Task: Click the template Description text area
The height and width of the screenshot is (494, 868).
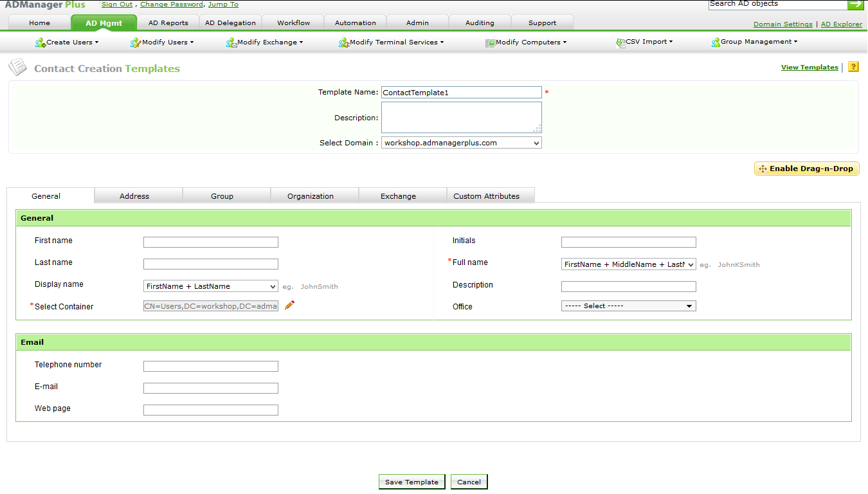Action: pyautogui.click(x=462, y=117)
